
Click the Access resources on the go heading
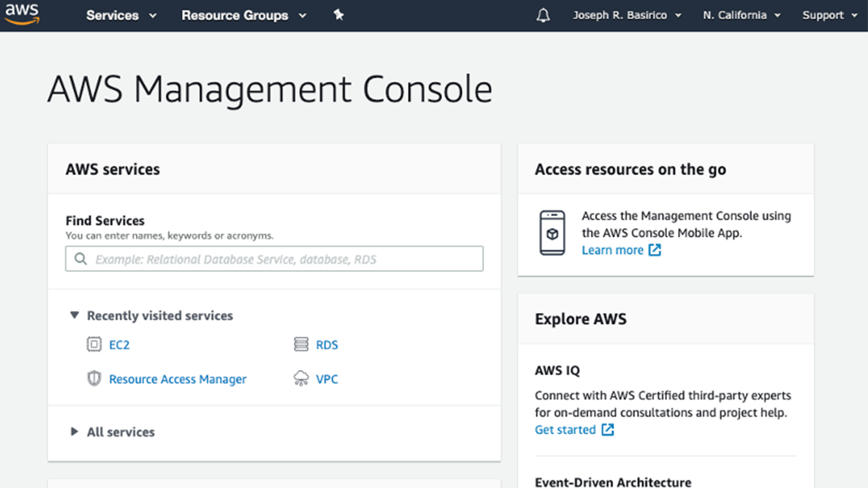coord(630,169)
